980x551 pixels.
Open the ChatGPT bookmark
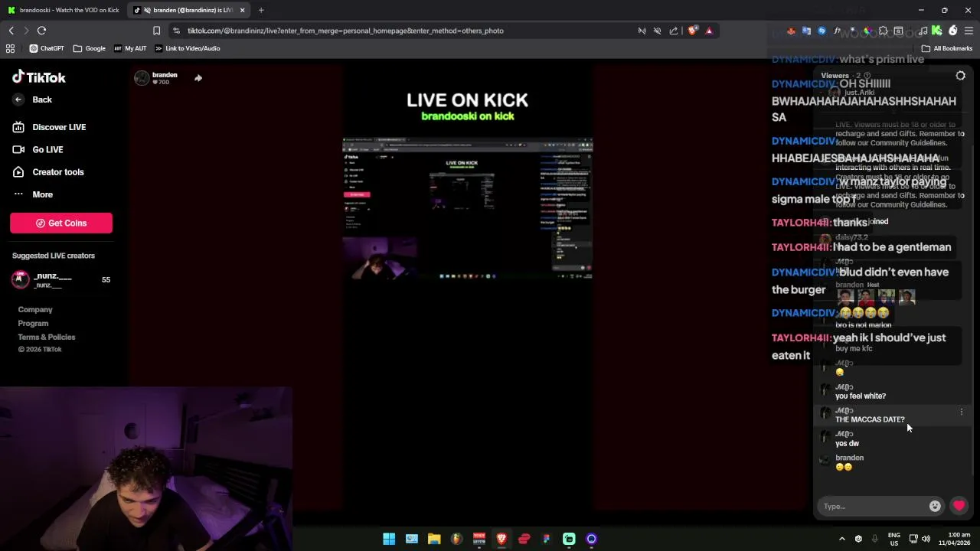47,48
